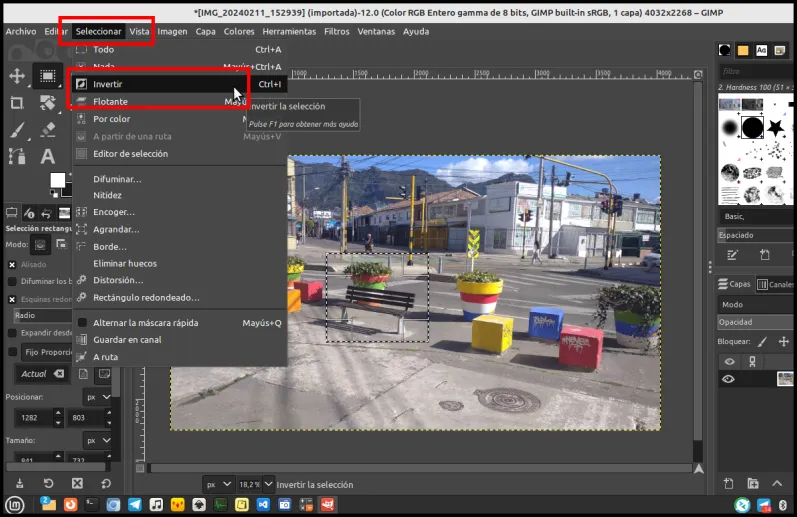The width and height of the screenshot is (797, 517).
Task: Open Fijo Proporción dropdown
Action: click(47, 352)
